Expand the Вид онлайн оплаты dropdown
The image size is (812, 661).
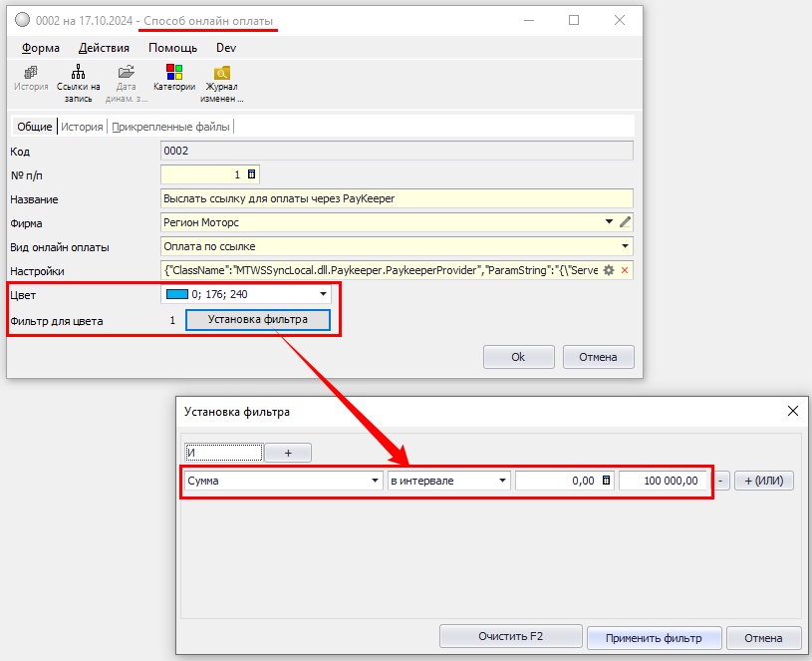click(625, 246)
